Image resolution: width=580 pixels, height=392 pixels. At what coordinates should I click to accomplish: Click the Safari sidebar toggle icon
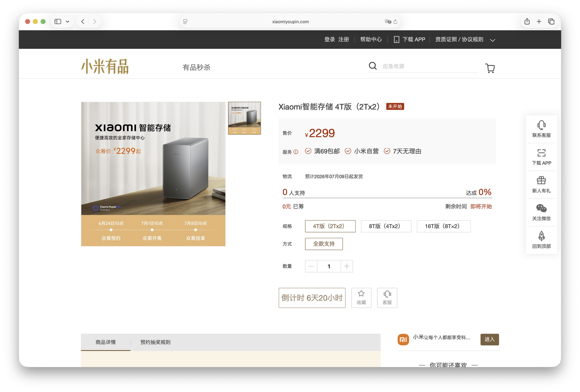coord(58,21)
